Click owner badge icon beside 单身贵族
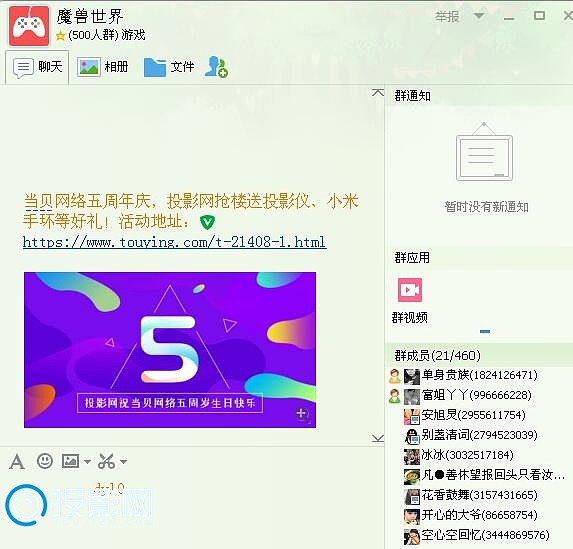 point(395,376)
